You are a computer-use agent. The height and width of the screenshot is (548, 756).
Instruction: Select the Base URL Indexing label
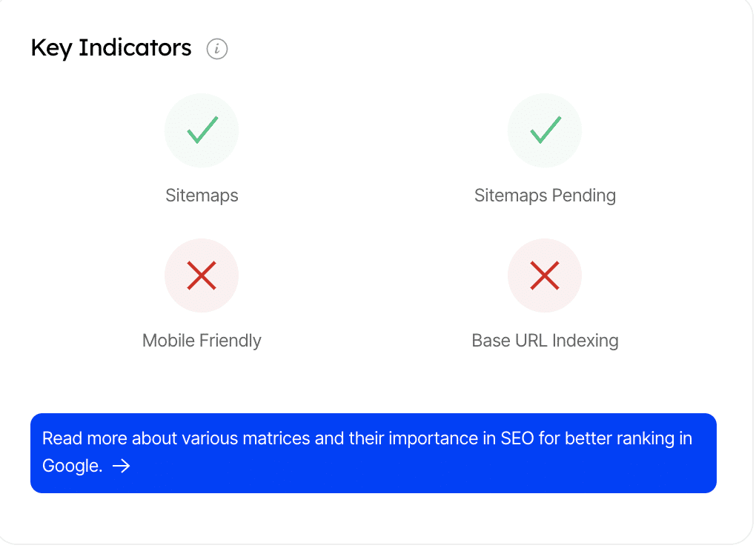point(545,341)
